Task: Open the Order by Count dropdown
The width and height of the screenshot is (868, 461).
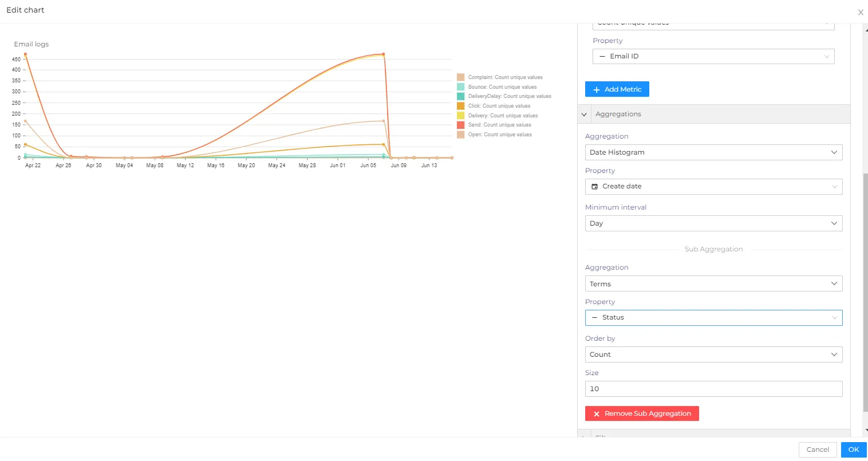Action: pyautogui.click(x=713, y=354)
